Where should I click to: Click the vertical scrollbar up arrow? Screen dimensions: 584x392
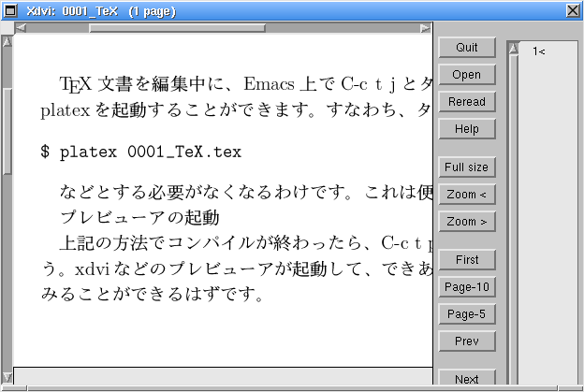pos(7,42)
